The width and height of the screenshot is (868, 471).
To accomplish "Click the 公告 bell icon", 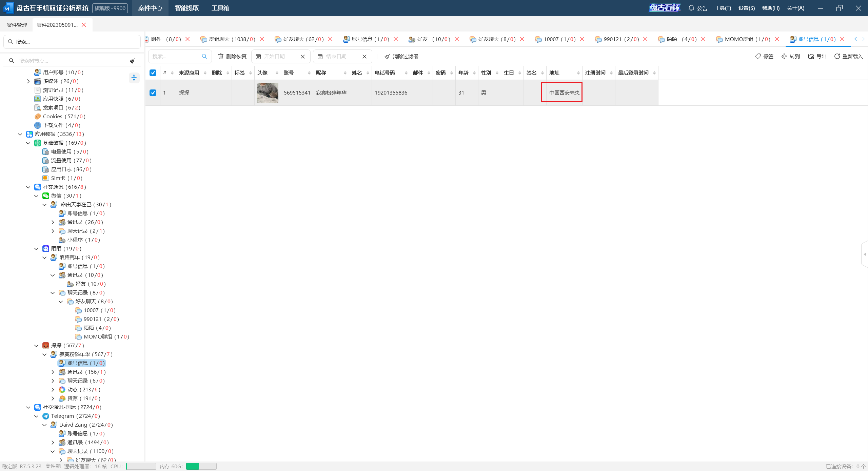I will tap(691, 8).
